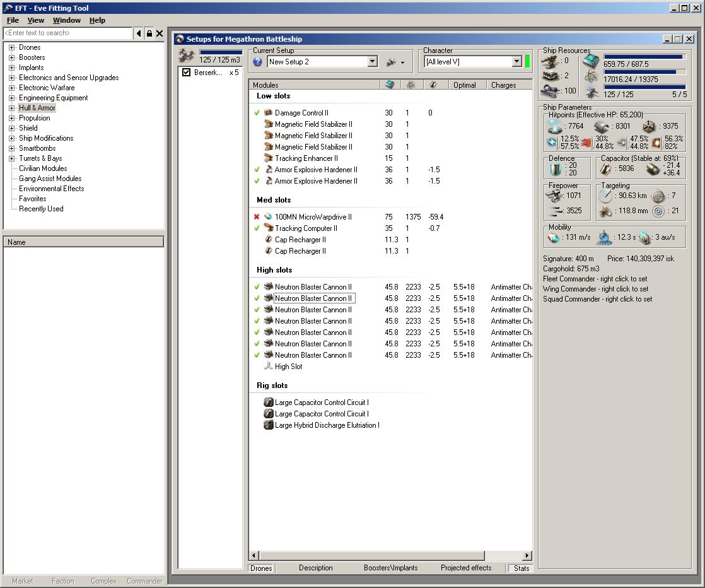
Task: Open the Character dropdown
Action: [517, 62]
